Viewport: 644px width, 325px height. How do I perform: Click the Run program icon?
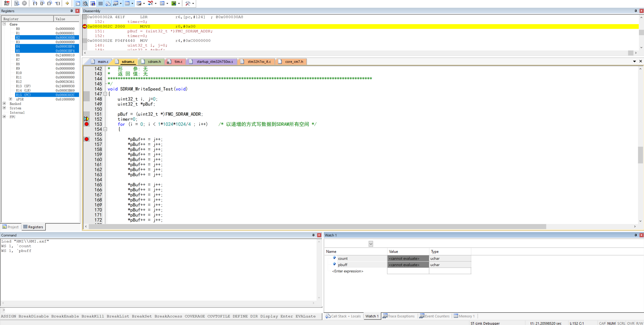pyautogui.click(x=17, y=3)
